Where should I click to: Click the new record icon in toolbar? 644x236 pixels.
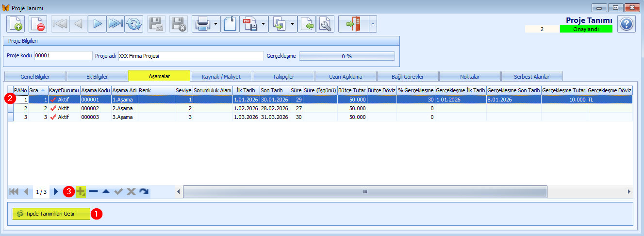point(16,24)
